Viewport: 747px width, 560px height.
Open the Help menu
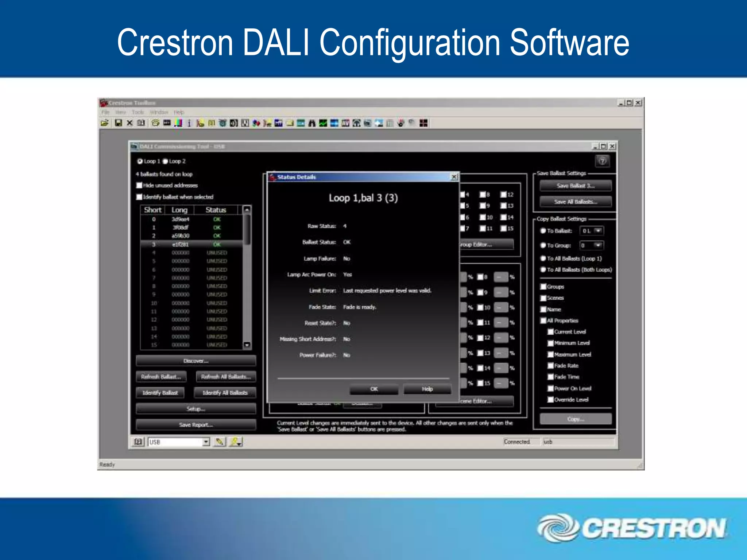(179, 112)
